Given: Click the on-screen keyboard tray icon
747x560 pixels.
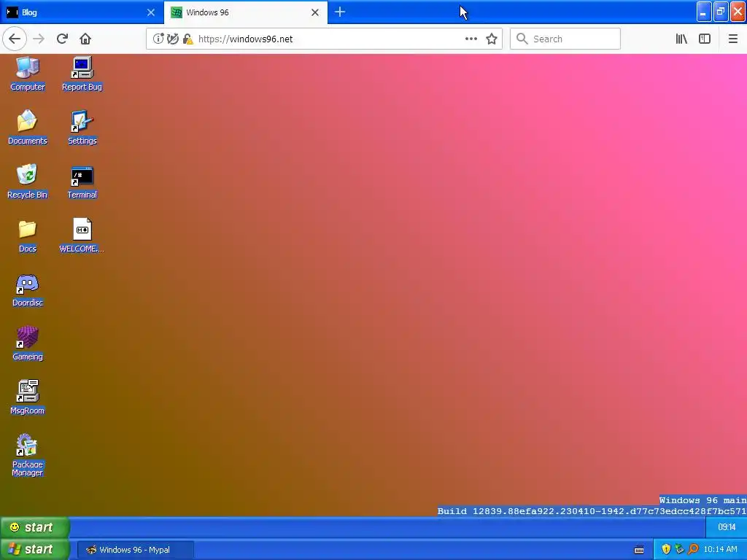Looking at the screenshot, I should point(639,550).
